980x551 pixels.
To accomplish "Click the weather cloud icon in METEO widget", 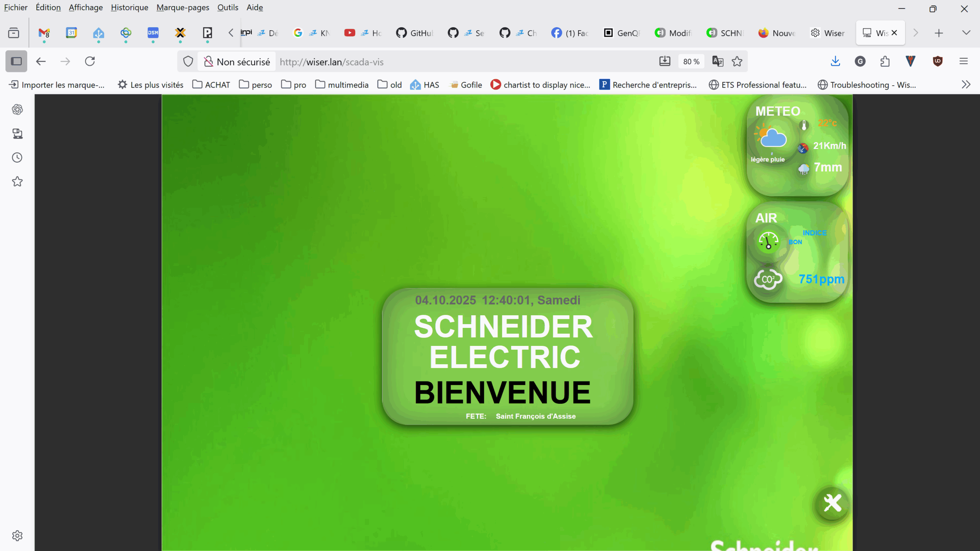I will tap(771, 138).
